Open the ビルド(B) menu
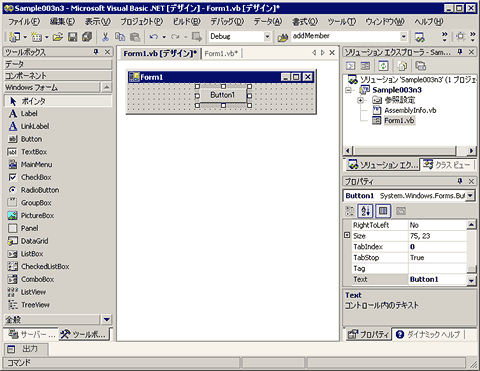The image size is (480, 371). point(186,22)
